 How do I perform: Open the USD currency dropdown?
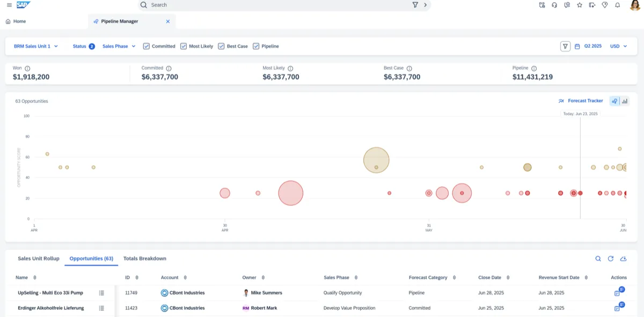618,46
